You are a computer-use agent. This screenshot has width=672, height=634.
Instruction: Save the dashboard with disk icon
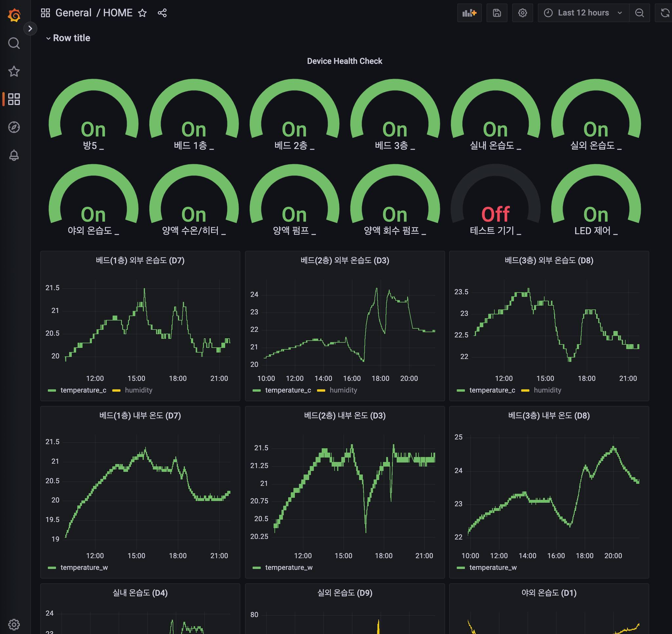click(496, 13)
